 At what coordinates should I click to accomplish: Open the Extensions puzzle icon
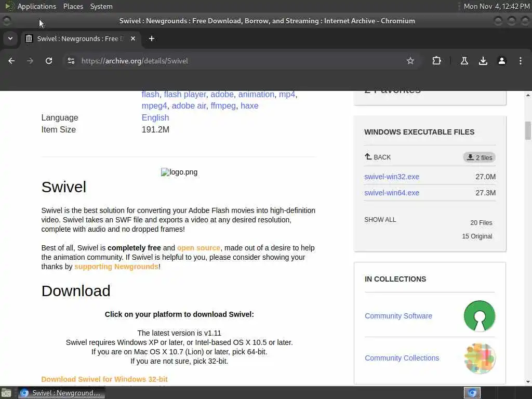pos(436,61)
